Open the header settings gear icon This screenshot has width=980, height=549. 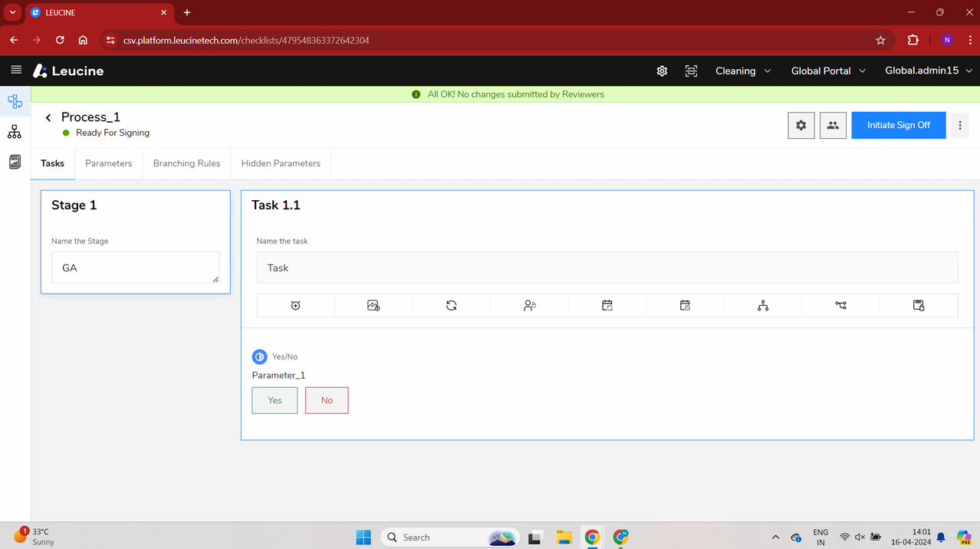click(662, 71)
